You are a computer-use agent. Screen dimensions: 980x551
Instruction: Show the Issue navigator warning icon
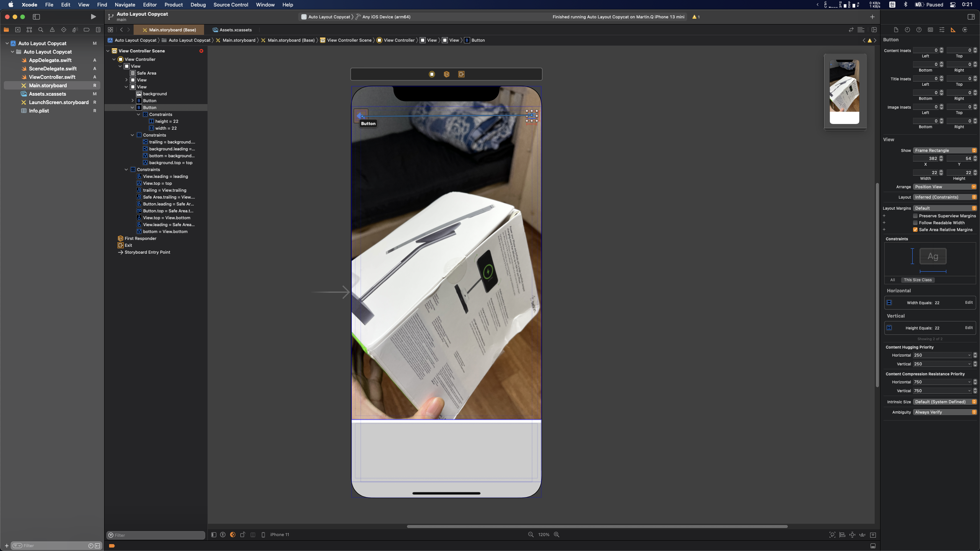click(x=52, y=30)
